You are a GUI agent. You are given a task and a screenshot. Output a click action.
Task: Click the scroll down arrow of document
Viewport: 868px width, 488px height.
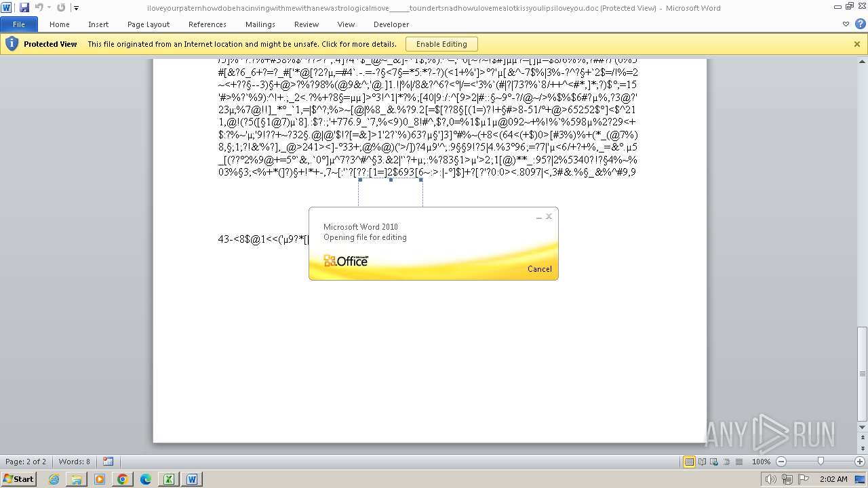point(863,426)
